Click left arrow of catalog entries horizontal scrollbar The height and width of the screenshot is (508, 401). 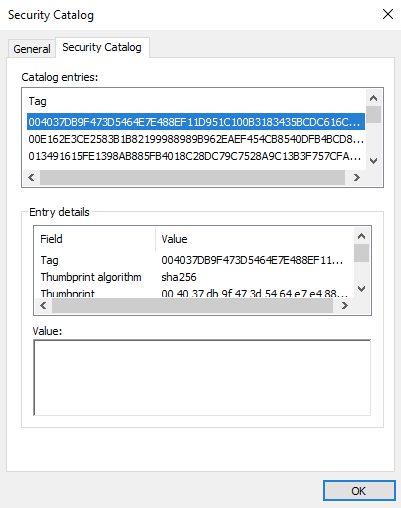tap(31, 177)
